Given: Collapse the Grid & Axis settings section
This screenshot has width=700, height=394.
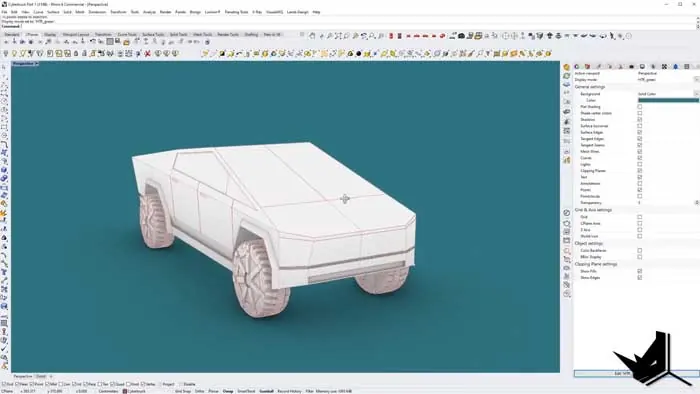Looking at the screenshot, I should (593, 210).
